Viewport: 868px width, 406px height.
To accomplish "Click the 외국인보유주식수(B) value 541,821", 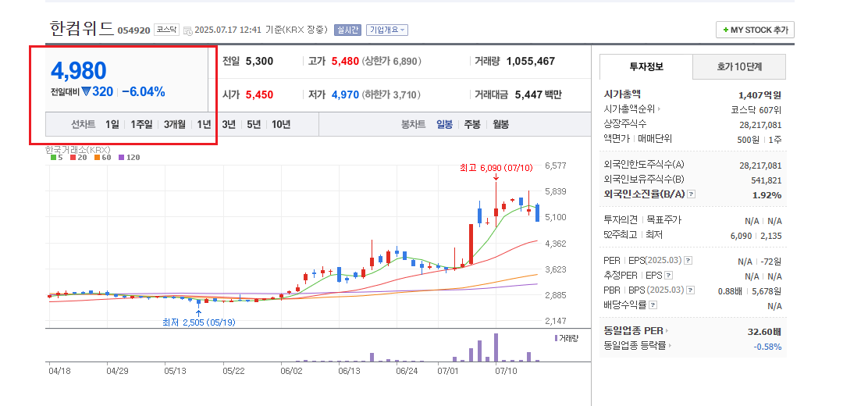I will [767, 180].
